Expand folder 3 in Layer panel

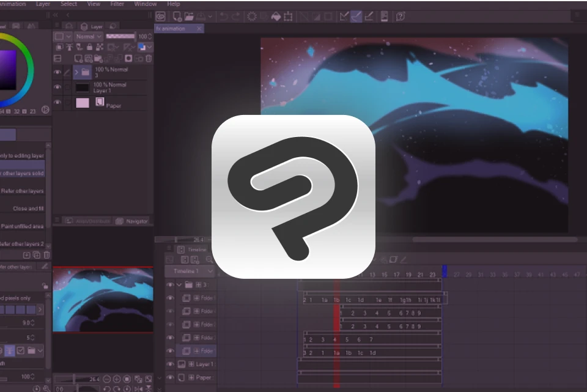click(76, 72)
